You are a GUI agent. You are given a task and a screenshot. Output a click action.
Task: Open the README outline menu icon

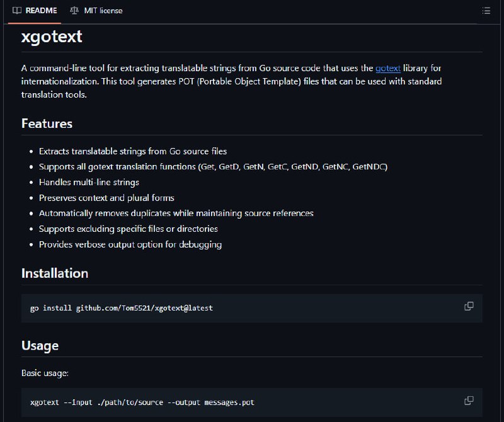tap(486, 11)
